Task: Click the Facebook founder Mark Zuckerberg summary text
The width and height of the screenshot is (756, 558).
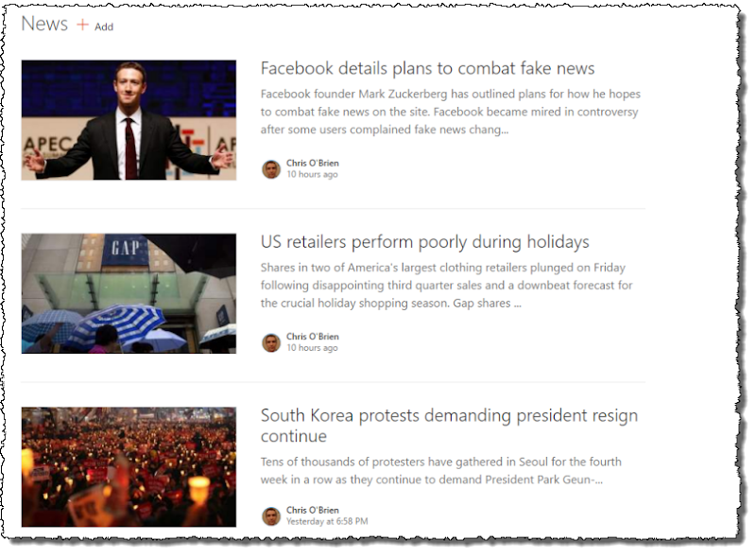Action: pos(451,112)
